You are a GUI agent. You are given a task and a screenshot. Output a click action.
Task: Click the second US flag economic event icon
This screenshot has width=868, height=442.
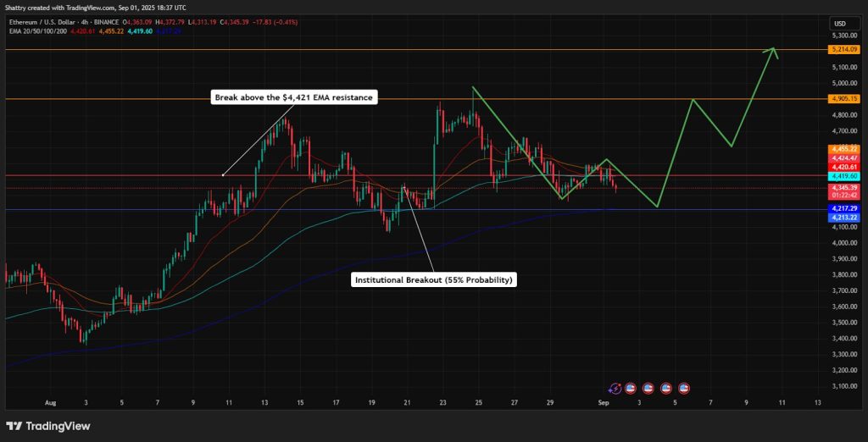click(x=648, y=388)
